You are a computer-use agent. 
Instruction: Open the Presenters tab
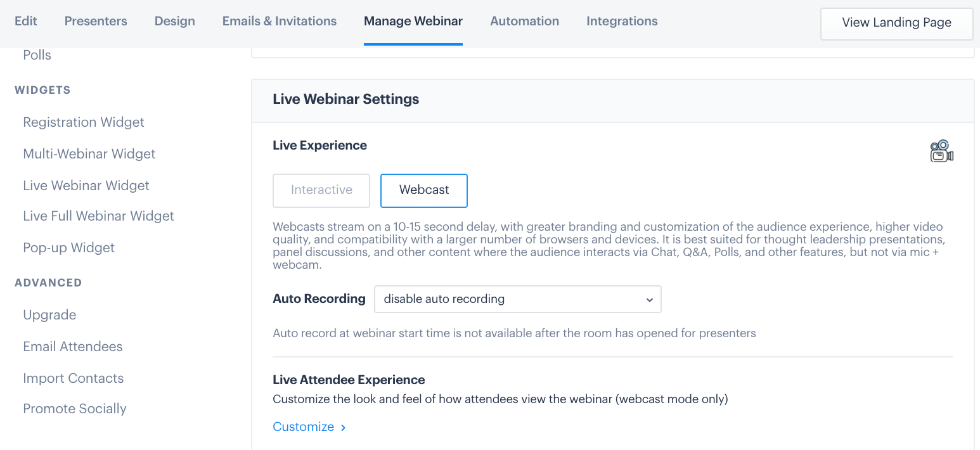(x=96, y=21)
